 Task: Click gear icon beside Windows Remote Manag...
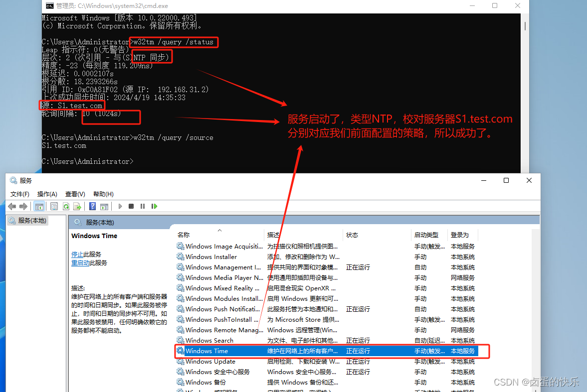coord(181,330)
